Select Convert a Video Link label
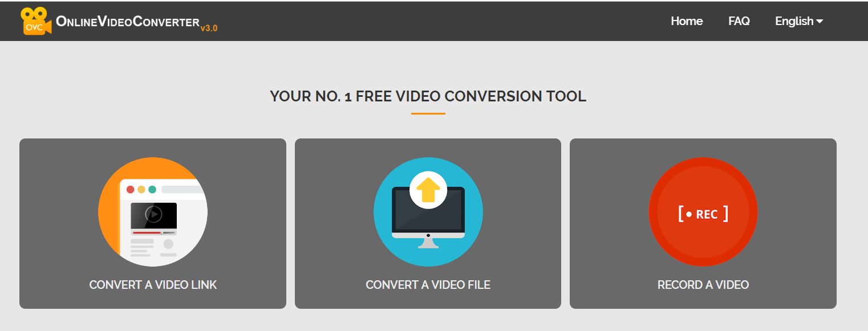Image resolution: width=868 pixels, height=331 pixels. coord(153,285)
